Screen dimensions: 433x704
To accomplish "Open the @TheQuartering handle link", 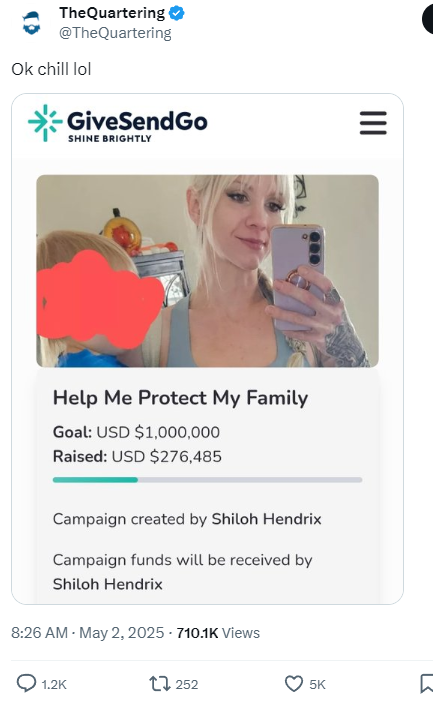I will coord(115,33).
